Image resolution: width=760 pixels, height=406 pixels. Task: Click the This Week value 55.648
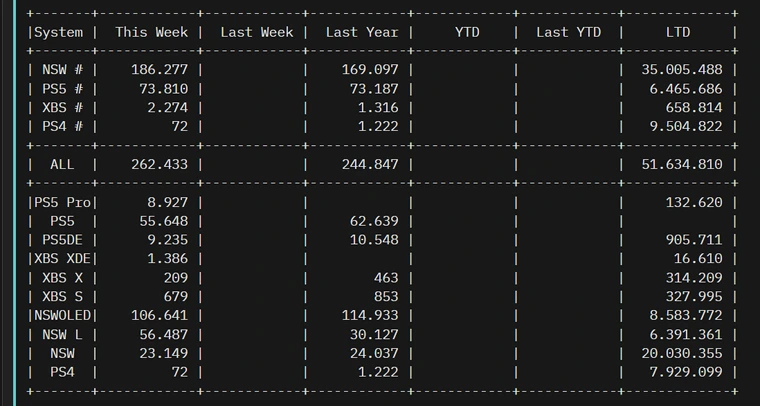tap(163, 221)
